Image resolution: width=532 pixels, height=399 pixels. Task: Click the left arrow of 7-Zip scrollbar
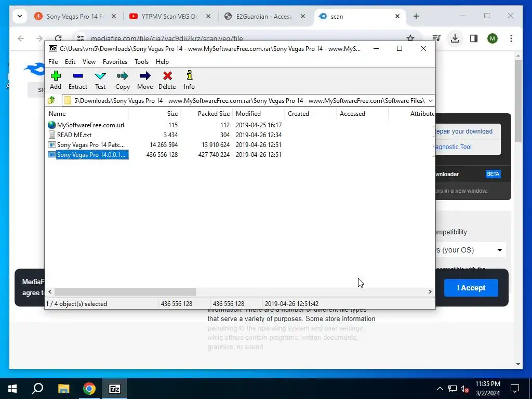click(50, 291)
